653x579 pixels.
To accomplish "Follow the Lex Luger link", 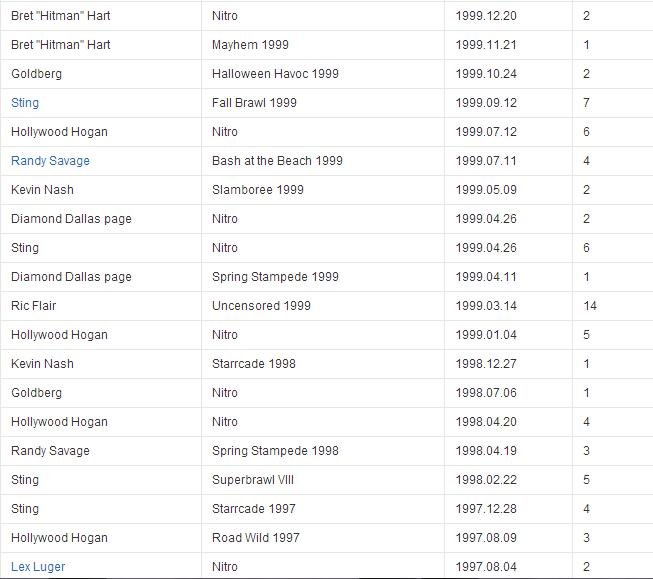I will (x=38, y=567).
